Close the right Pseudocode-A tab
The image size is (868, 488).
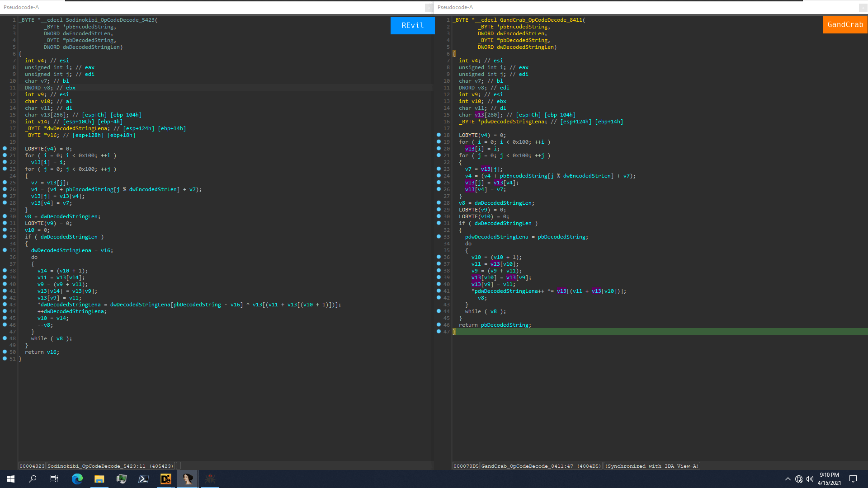click(863, 8)
